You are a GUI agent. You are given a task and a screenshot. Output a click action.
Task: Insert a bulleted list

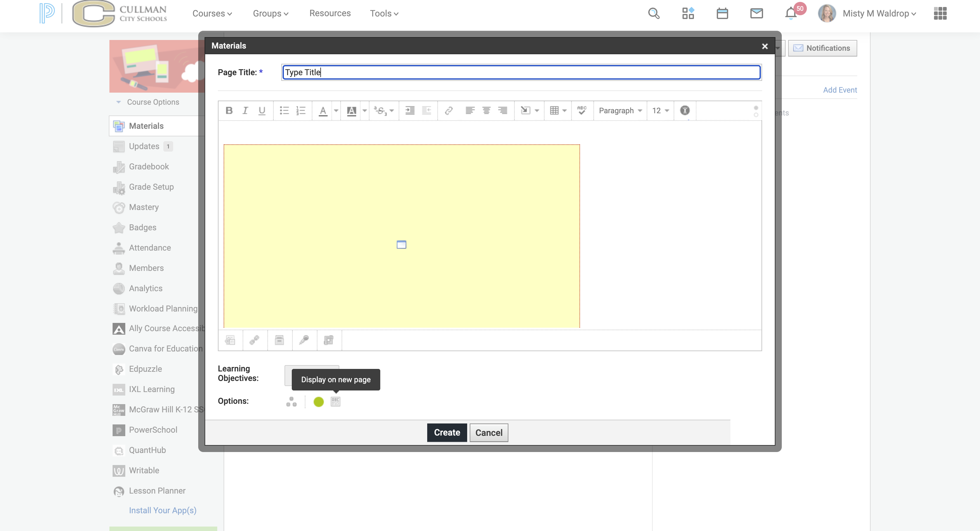pyautogui.click(x=284, y=111)
